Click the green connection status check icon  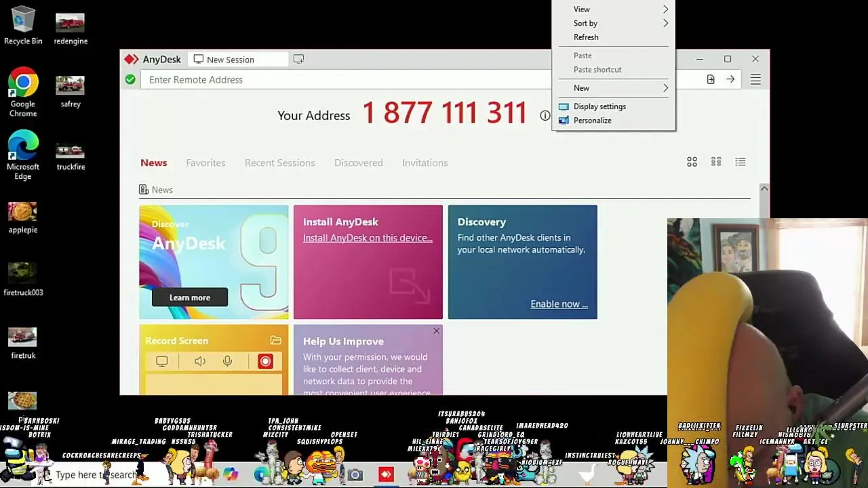(x=130, y=80)
